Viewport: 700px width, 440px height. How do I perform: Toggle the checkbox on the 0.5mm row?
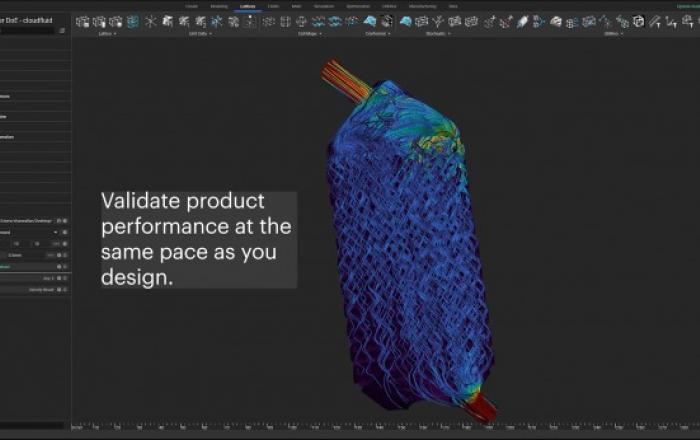(59, 255)
